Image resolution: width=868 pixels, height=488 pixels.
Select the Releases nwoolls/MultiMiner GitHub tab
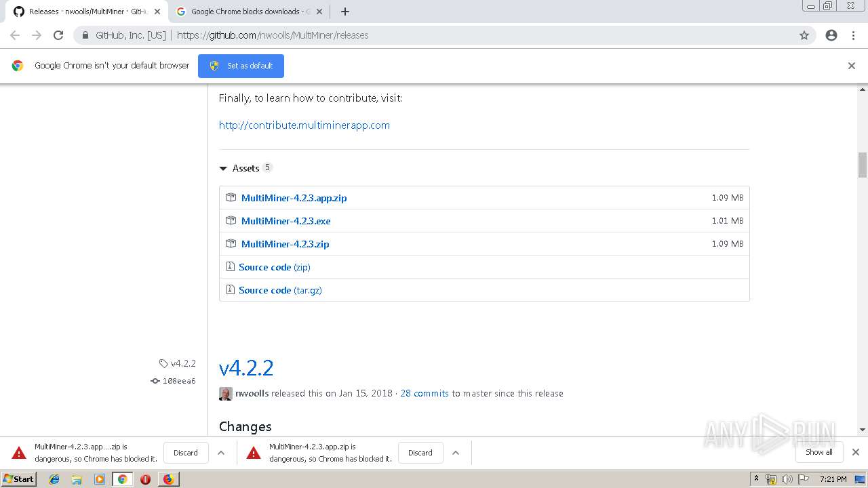pyautogui.click(x=87, y=12)
